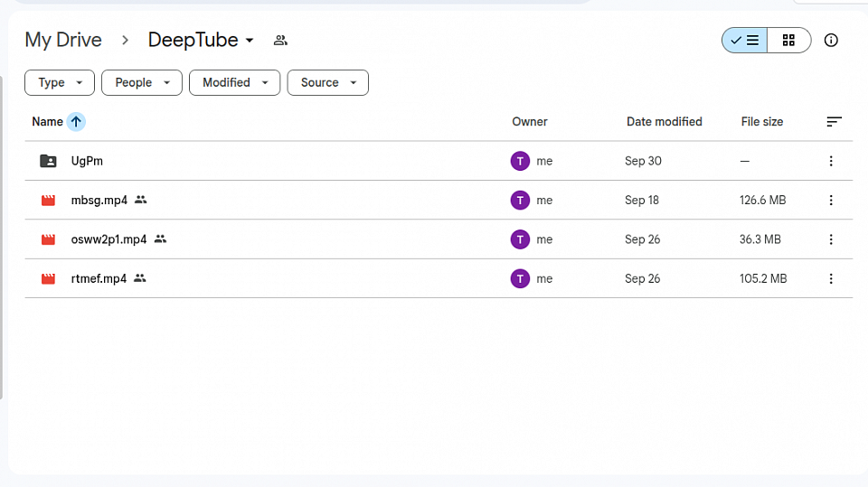Open more actions for UgPm folder

[831, 161]
